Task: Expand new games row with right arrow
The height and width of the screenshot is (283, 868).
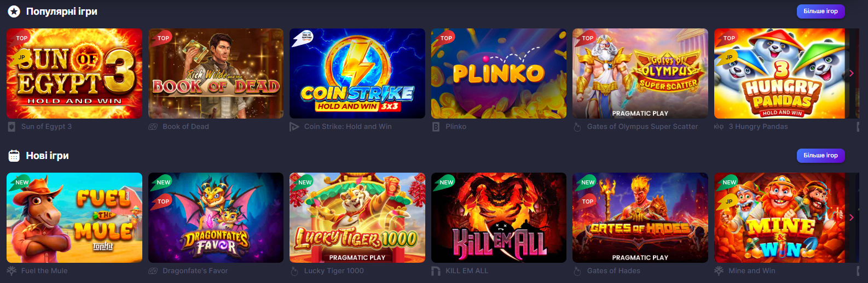Action: coord(851,217)
